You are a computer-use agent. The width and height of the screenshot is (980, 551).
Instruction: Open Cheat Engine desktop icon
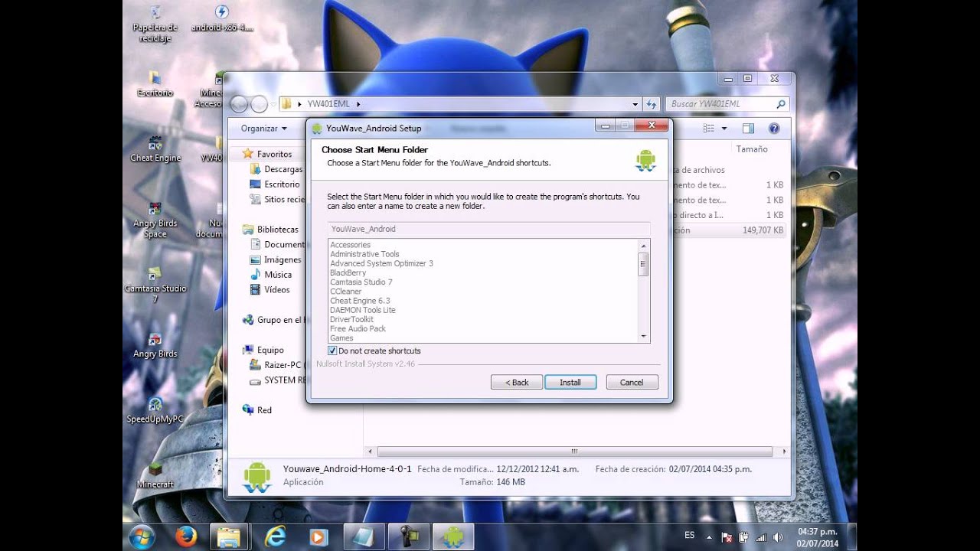coord(155,148)
